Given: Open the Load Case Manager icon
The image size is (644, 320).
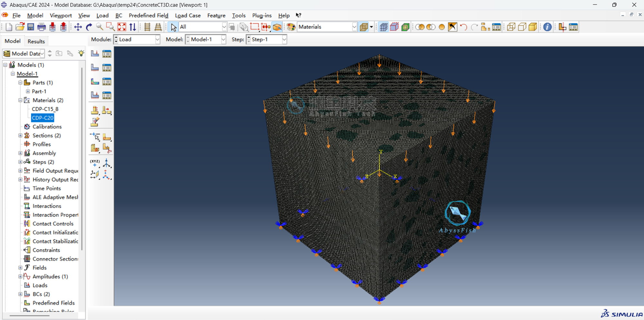Looking at the screenshot, I should 107,95.
